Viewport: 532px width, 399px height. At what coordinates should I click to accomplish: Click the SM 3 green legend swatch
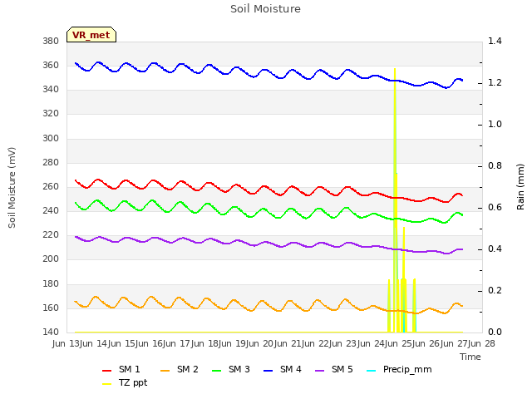[216, 371]
